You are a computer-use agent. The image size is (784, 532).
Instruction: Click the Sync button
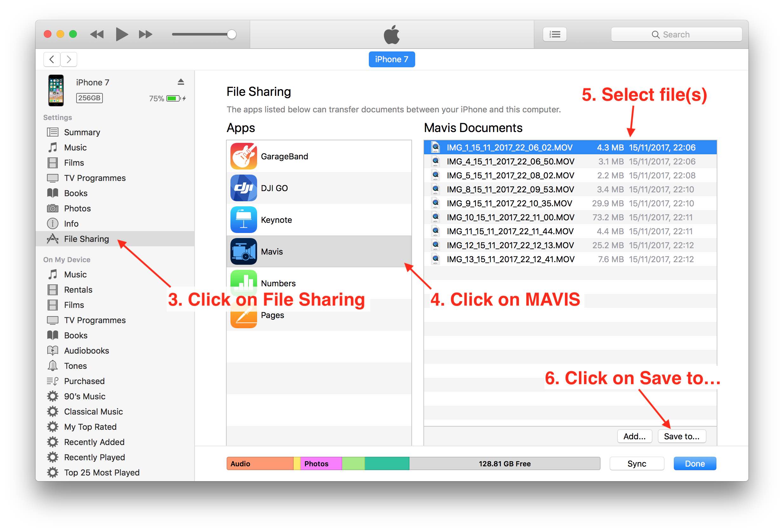pyautogui.click(x=637, y=463)
